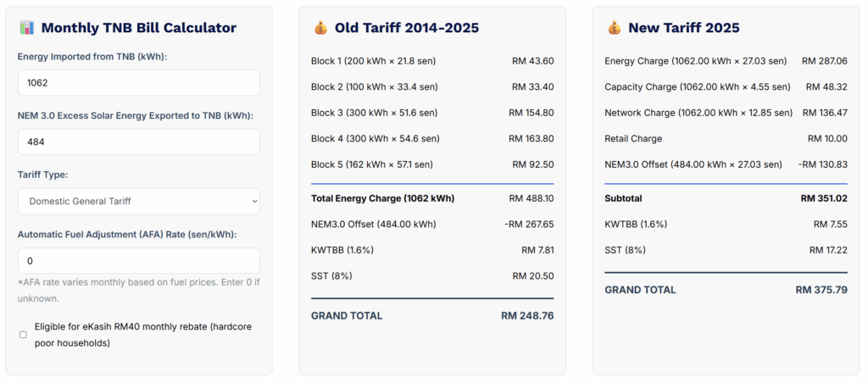Click the Automatic Fuel Adjustment rate field
Image resolution: width=868 pixels, height=383 pixels.
138,261
